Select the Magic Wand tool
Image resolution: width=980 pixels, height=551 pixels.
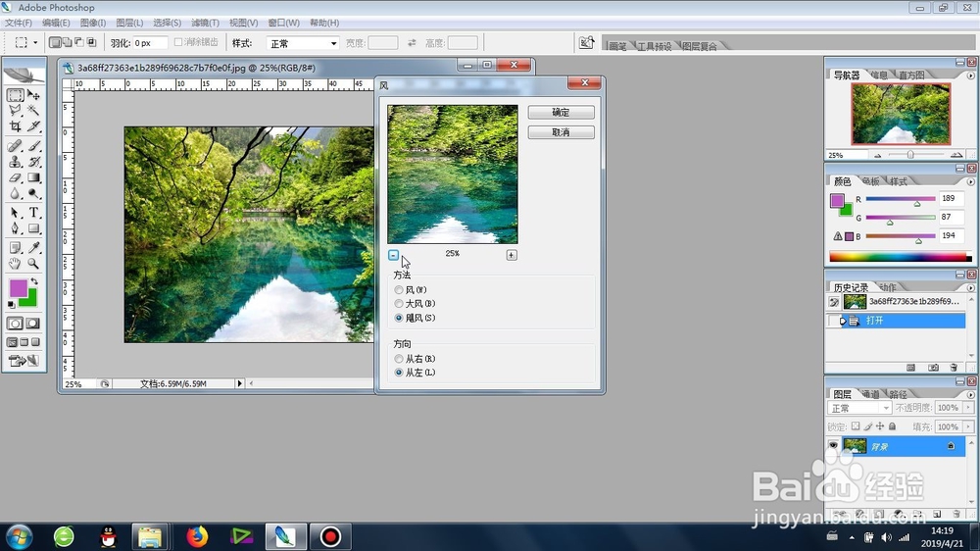(33, 111)
